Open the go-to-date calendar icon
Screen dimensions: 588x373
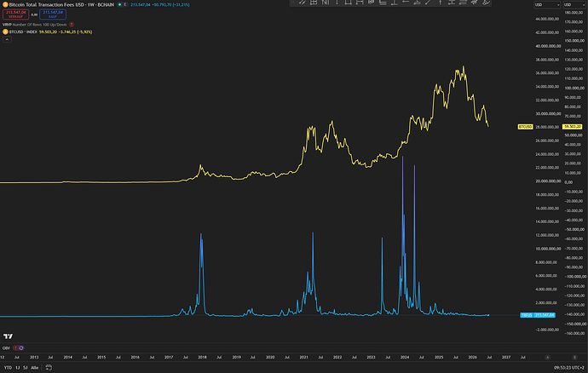tap(49, 367)
